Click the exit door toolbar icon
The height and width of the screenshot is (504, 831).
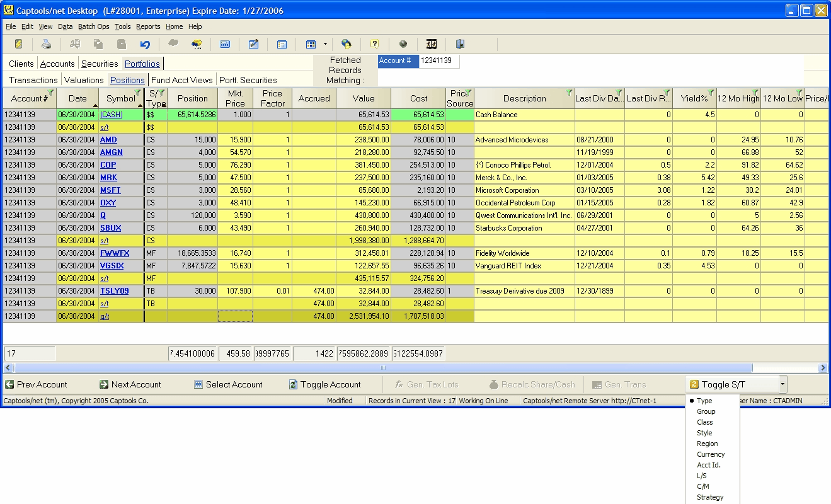click(459, 44)
